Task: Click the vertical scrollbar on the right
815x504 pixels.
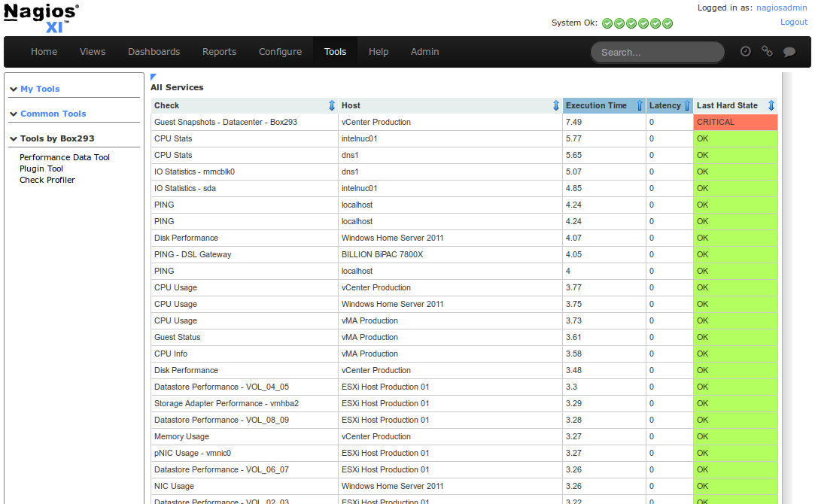Action: point(787,288)
